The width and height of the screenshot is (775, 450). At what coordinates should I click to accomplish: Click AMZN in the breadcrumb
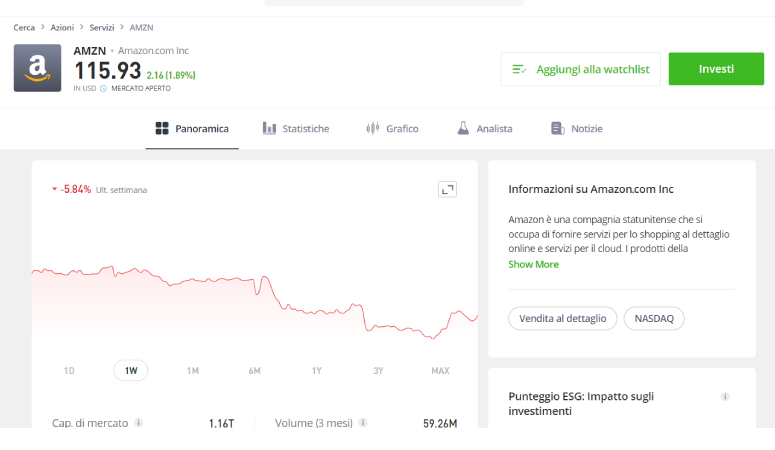[141, 28]
